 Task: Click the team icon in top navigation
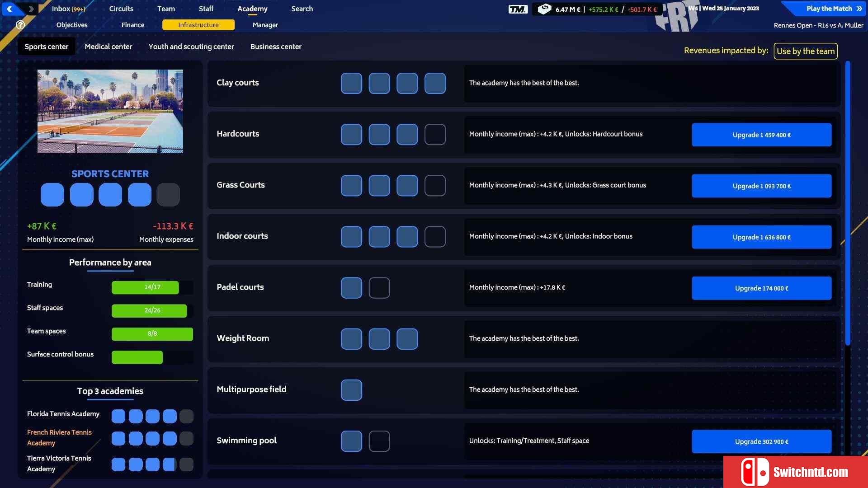[x=166, y=9]
